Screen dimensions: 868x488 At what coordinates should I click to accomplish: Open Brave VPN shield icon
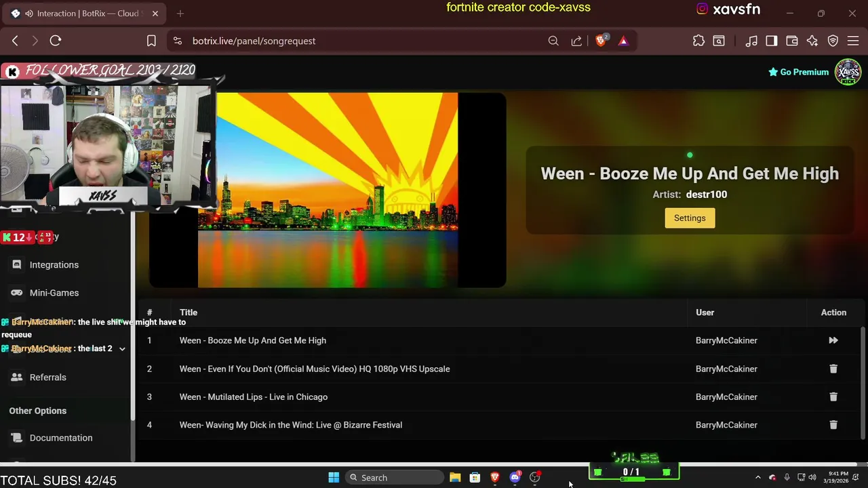pos(833,41)
